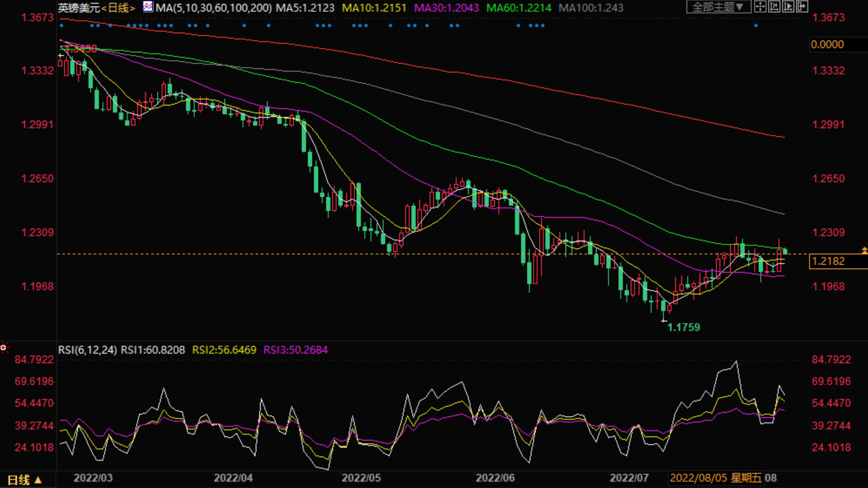The image size is (868, 488).
Task: Click the crosshair cursor icon in top-right toolbar
Action: [x=759, y=7]
